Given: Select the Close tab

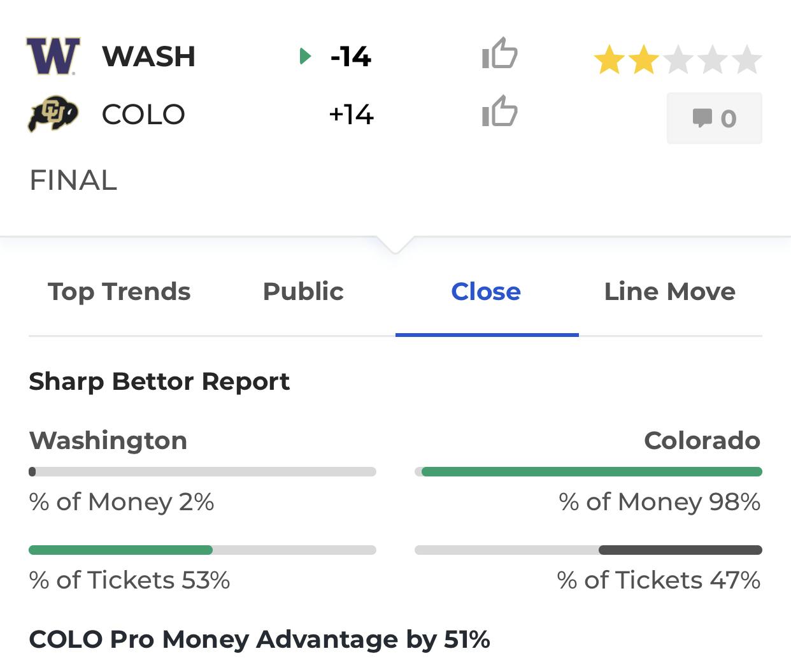Looking at the screenshot, I should point(486,292).
